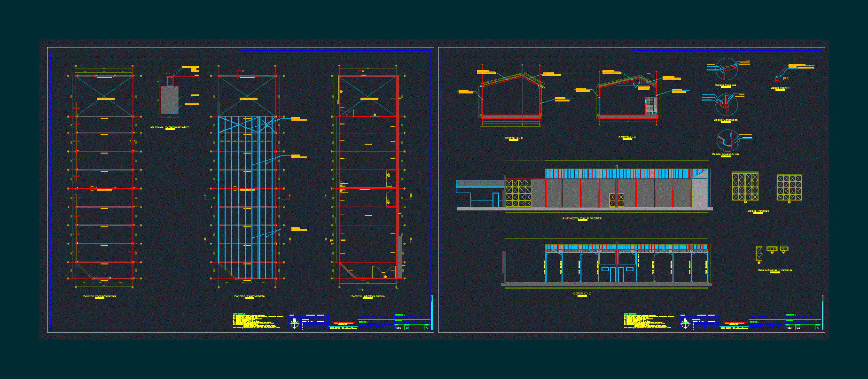Screen dimensions: 868x379
Task: Select the 'Detalle Puertas y Ventanas' label
Action: click(775, 270)
